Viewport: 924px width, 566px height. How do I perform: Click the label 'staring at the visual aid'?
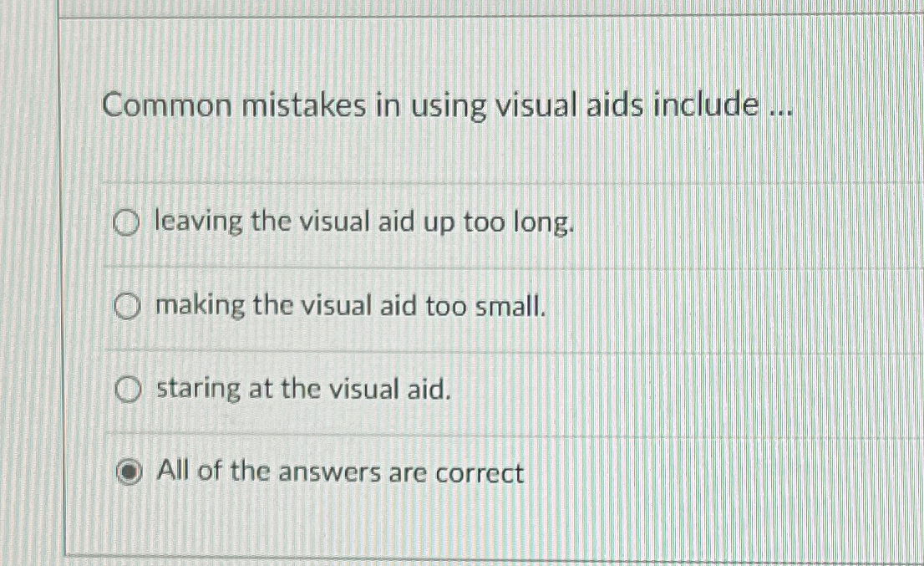click(302, 389)
